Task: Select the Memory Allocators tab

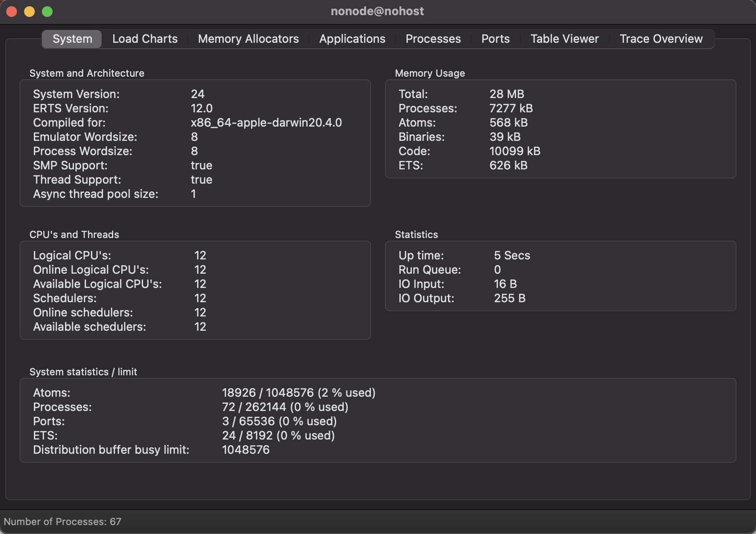Action: pos(248,39)
